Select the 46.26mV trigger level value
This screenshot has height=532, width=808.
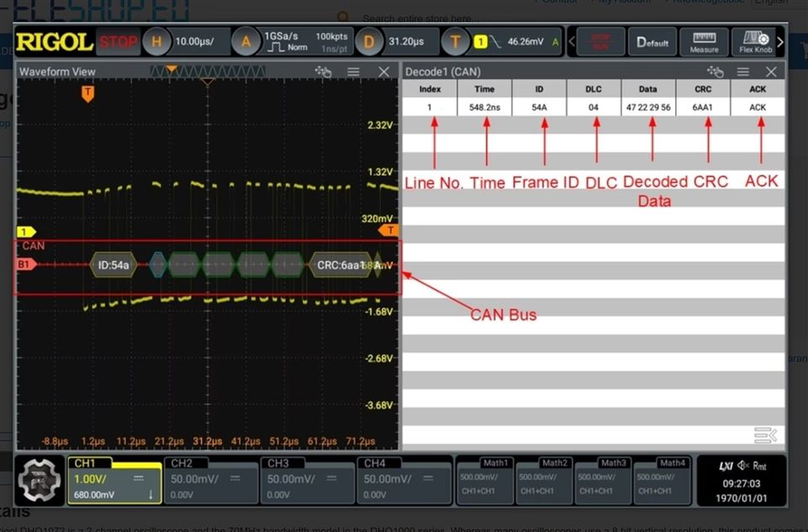(525, 42)
